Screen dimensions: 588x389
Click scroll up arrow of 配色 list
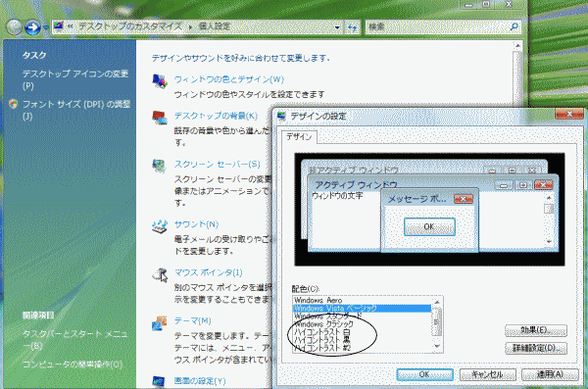tap(437, 301)
